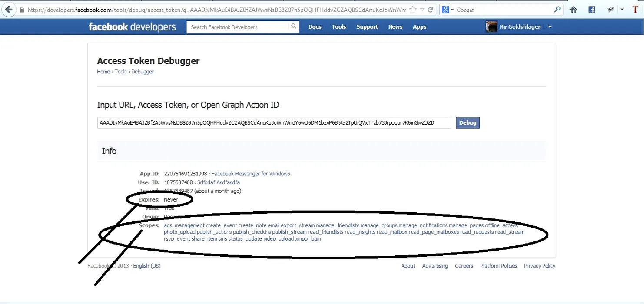The height and width of the screenshot is (304, 644).
Task: Open the address bar history dropdown arrow
Action: click(x=422, y=10)
